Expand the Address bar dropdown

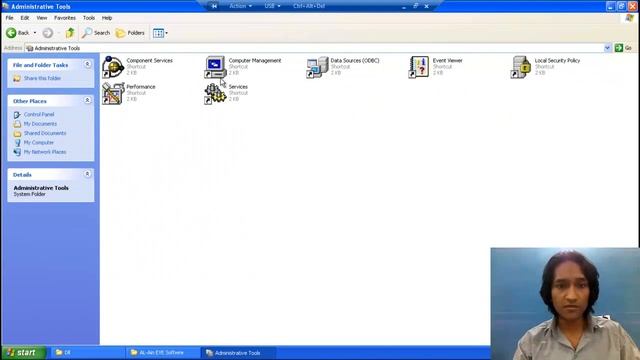click(x=607, y=48)
